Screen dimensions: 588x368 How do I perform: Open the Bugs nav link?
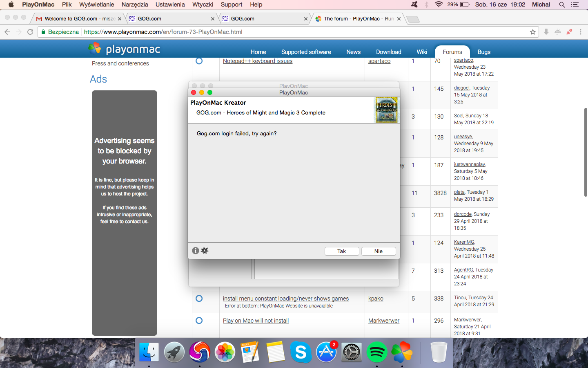click(x=484, y=52)
